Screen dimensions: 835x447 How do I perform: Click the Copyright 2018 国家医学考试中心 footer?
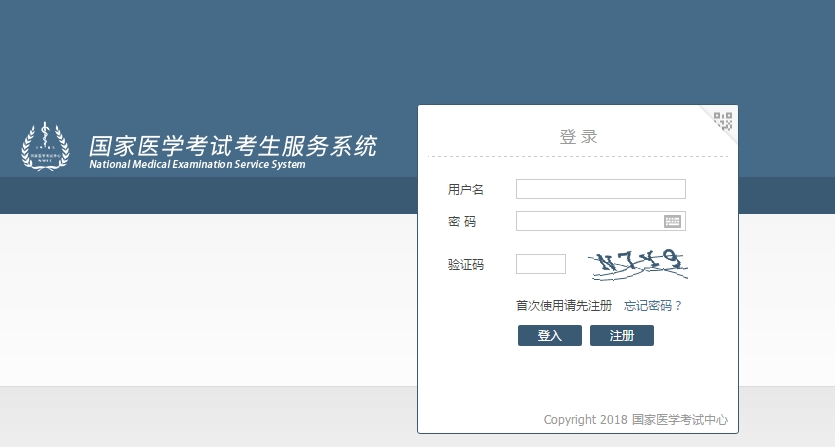(635, 419)
